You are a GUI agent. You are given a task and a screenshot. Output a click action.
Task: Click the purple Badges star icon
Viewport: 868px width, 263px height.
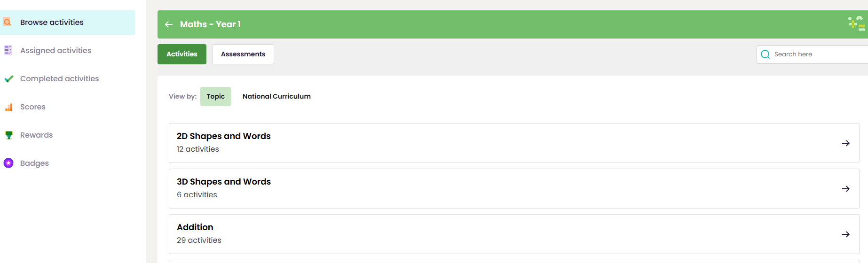pos(8,163)
